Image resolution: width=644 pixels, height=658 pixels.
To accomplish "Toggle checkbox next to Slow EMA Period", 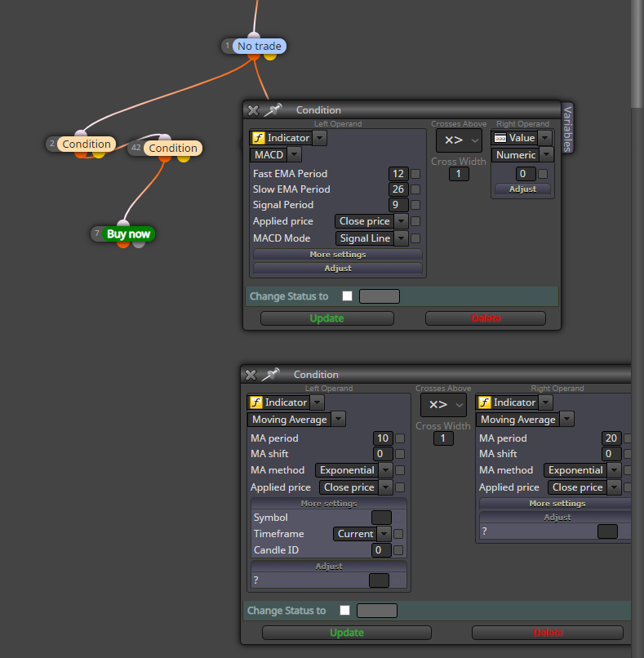I will (x=415, y=189).
